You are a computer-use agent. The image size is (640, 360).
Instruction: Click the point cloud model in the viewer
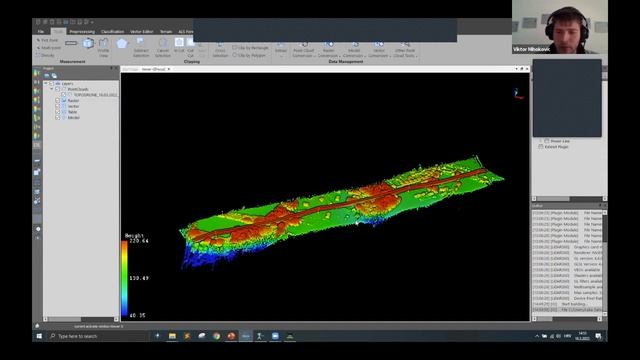[x=342, y=212]
